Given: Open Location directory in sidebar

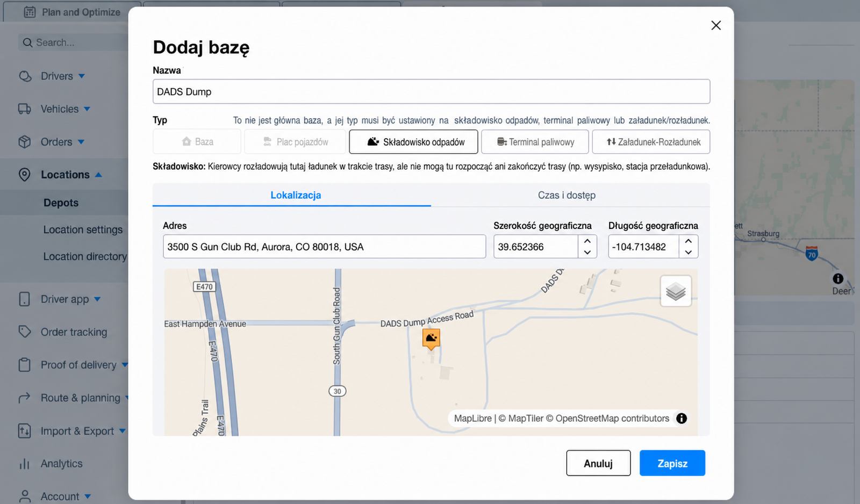Looking at the screenshot, I should (x=85, y=256).
